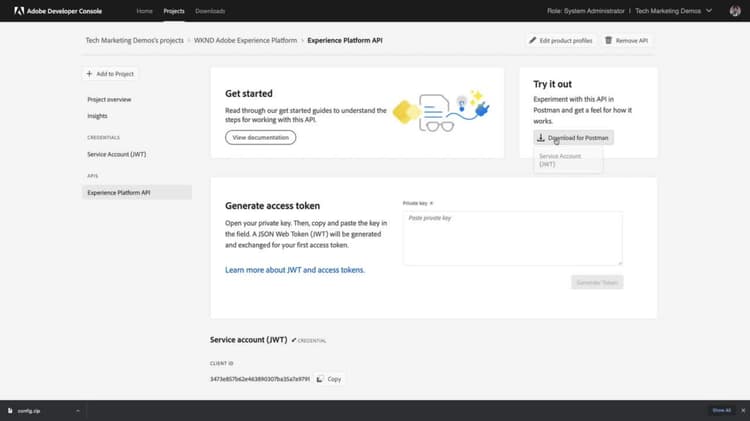Click the copy icon next to Client ID

pyautogui.click(x=320, y=379)
